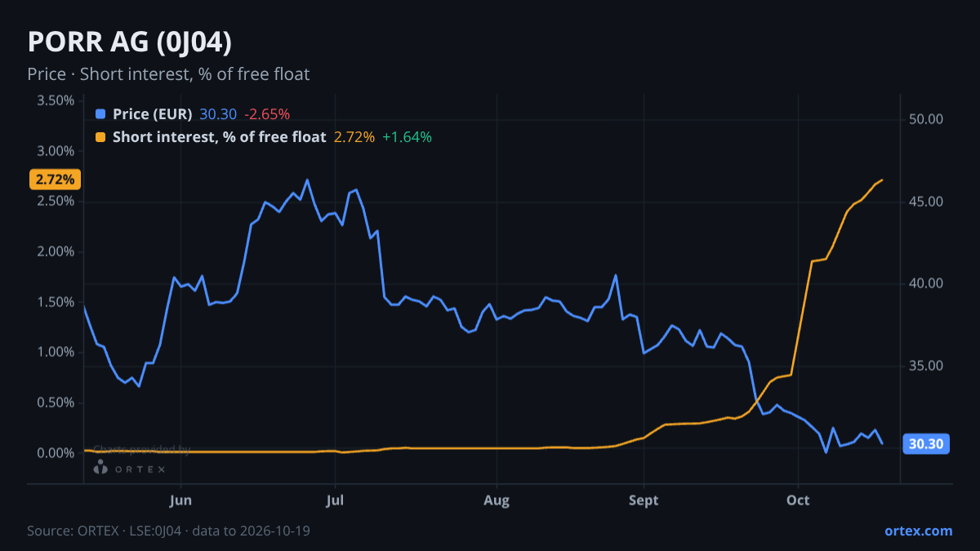Click the -2.65% price change value
The width and height of the screenshot is (980, 551).
267,114
